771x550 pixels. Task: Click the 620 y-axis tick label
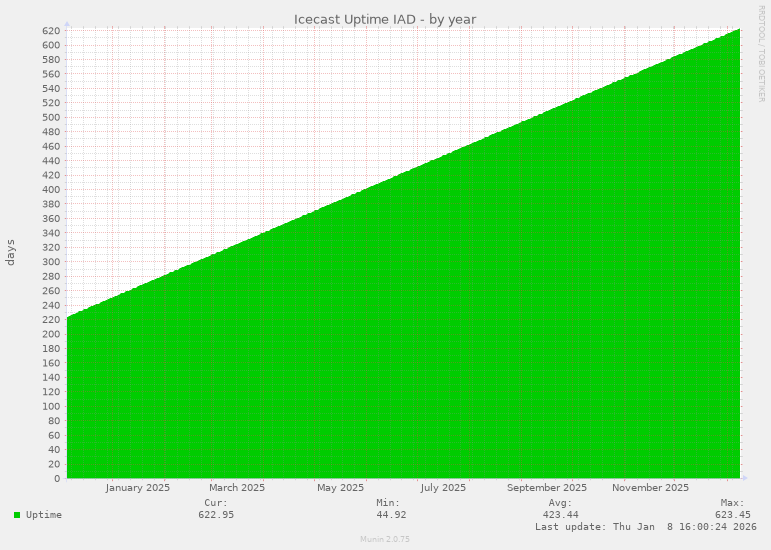click(x=52, y=31)
